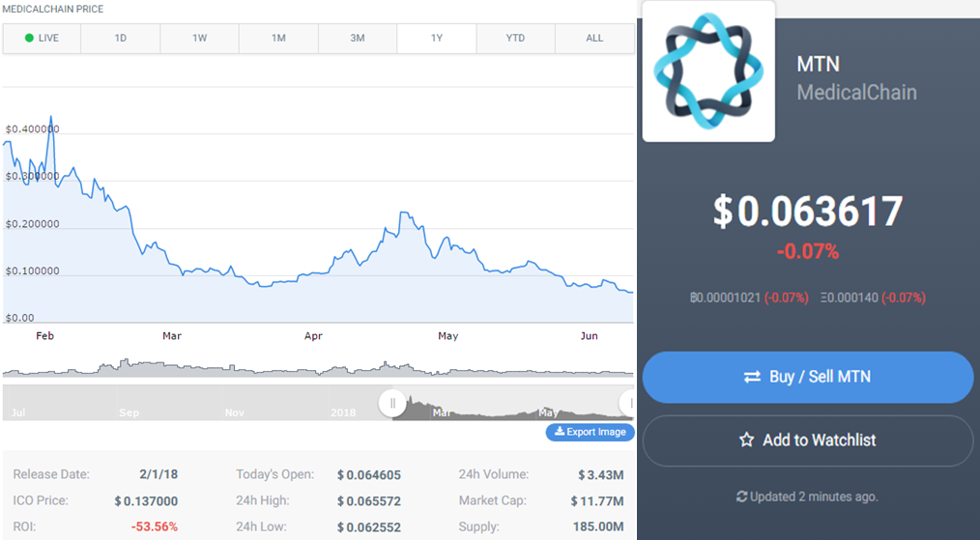Click the swap arrows icon on Buy / Sell MTN

point(752,377)
